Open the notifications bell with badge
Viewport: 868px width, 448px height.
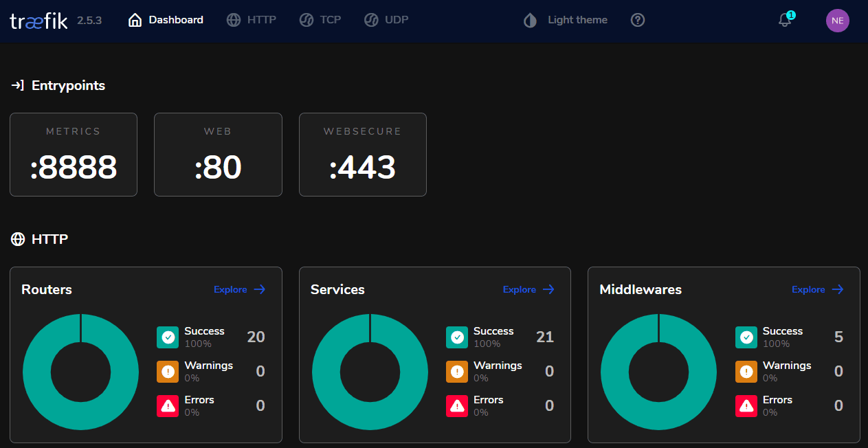coord(784,21)
